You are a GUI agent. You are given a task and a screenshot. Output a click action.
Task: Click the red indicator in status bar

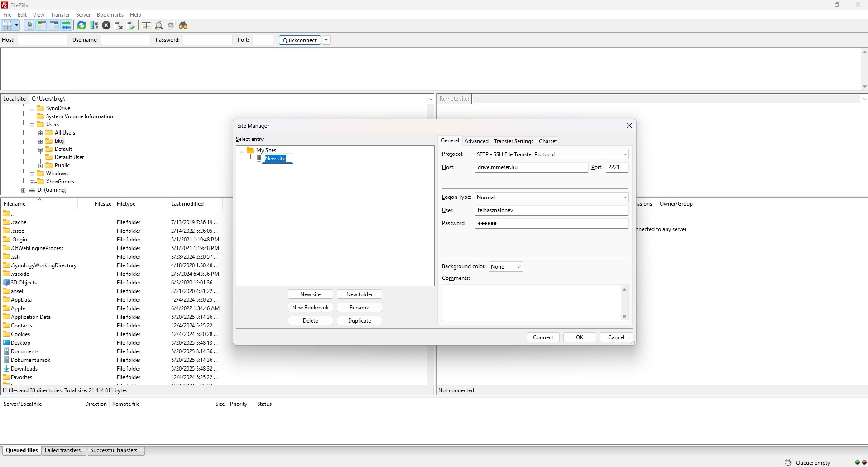pos(864,462)
